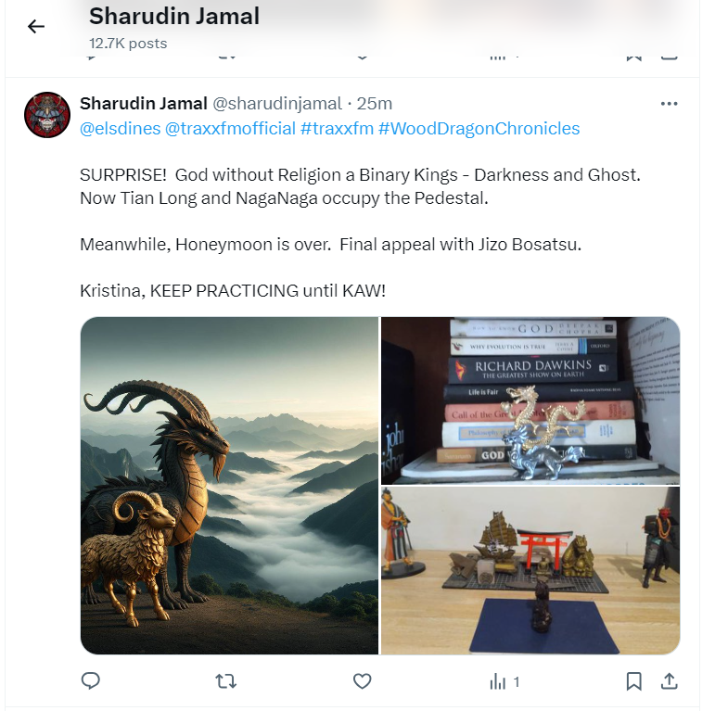The height and width of the screenshot is (711, 728).
Task: Like the post with heart icon
Action: click(362, 681)
